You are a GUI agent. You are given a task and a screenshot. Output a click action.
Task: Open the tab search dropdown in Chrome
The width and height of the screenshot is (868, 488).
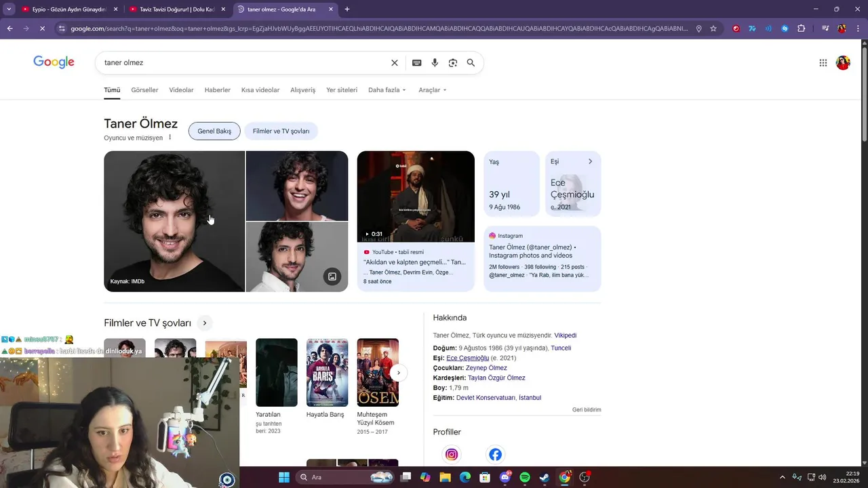[9, 9]
